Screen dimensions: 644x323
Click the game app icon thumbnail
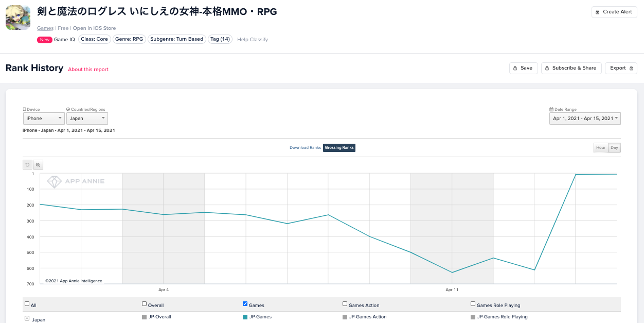tap(17, 18)
